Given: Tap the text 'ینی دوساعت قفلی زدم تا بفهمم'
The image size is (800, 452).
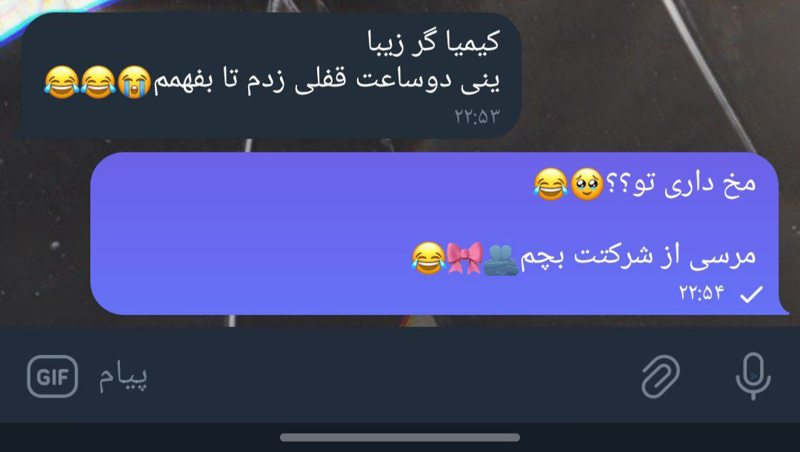Looking at the screenshot, I should [327, 82].
